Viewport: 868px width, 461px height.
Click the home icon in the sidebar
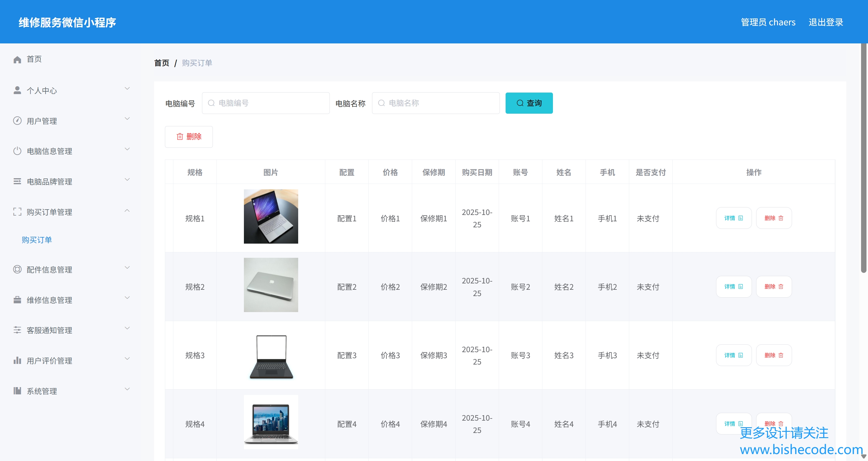coord(17,60)
